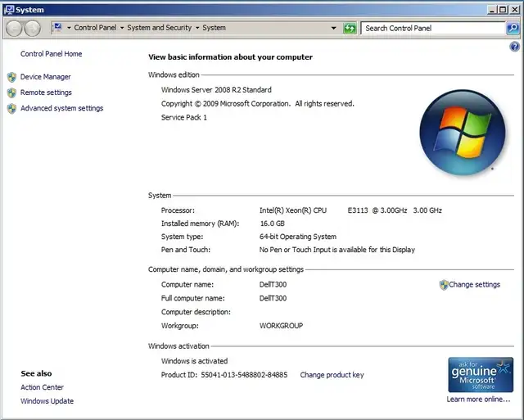This screenshot has width=524, height=420.
Task: Open Help via the blue question mark
Action: pos(515,47)
